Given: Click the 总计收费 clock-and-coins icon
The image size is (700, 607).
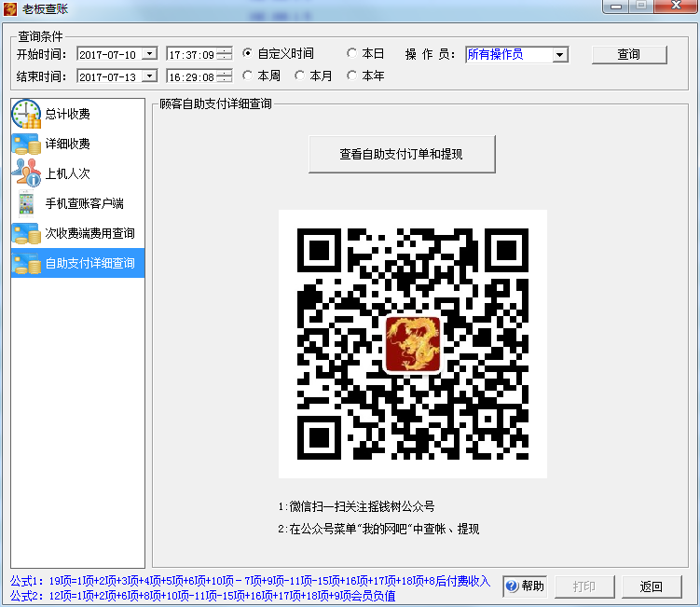Looking at the screenshot, I should pyautogui.click(x=26, y=114).
